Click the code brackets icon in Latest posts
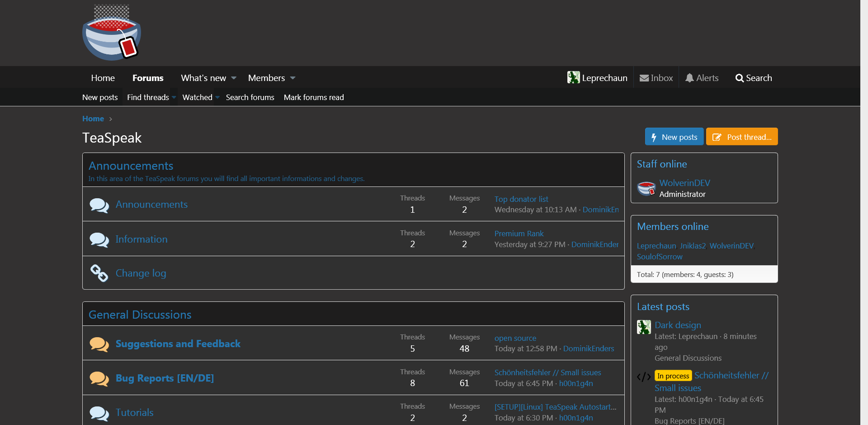This screenshot has height=425, width=868. click(644, 377)
